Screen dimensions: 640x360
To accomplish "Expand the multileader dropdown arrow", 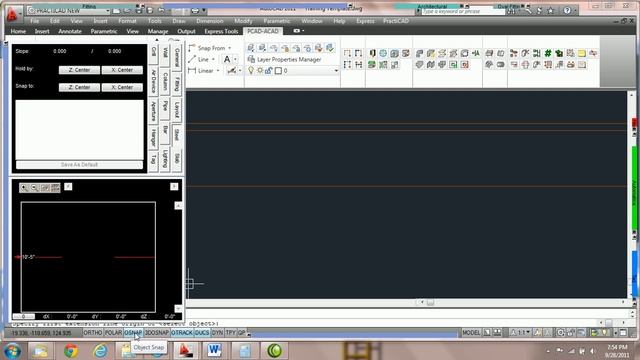I will pos(240,71).
